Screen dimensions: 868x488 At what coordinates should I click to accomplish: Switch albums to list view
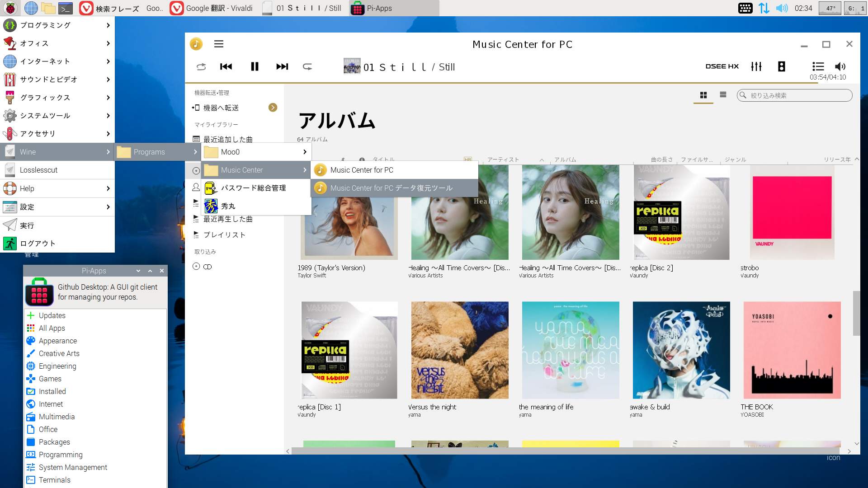click(x=723, y=95)
